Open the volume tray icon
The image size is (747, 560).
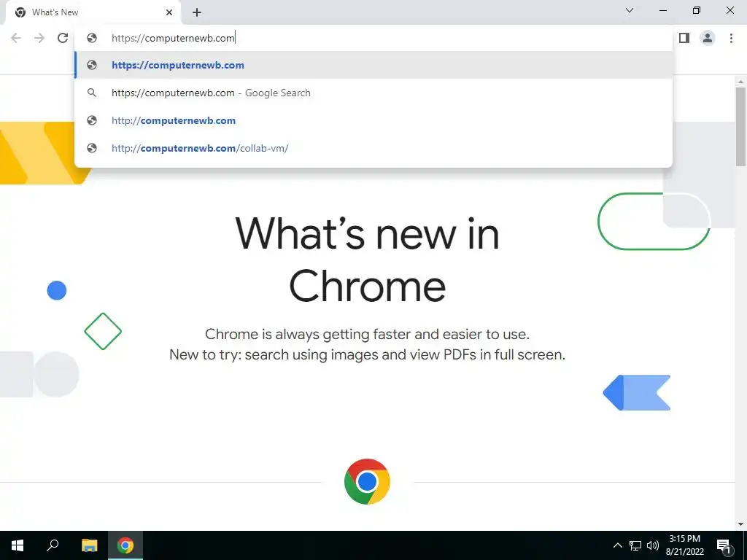click(x=653, y=545)
